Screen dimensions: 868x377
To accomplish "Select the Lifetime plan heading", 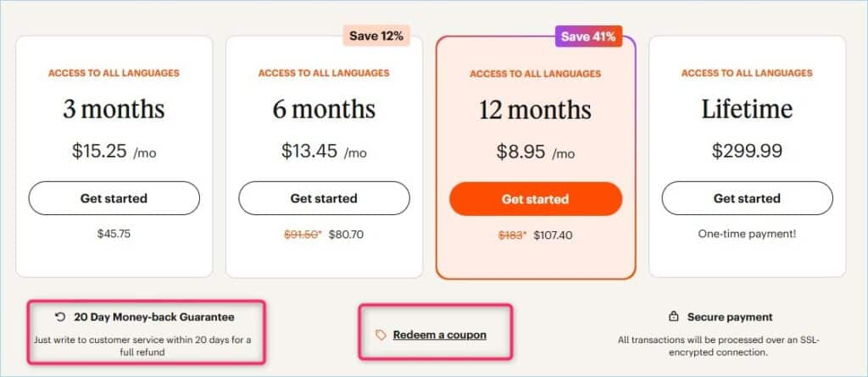I will (747, 108).
